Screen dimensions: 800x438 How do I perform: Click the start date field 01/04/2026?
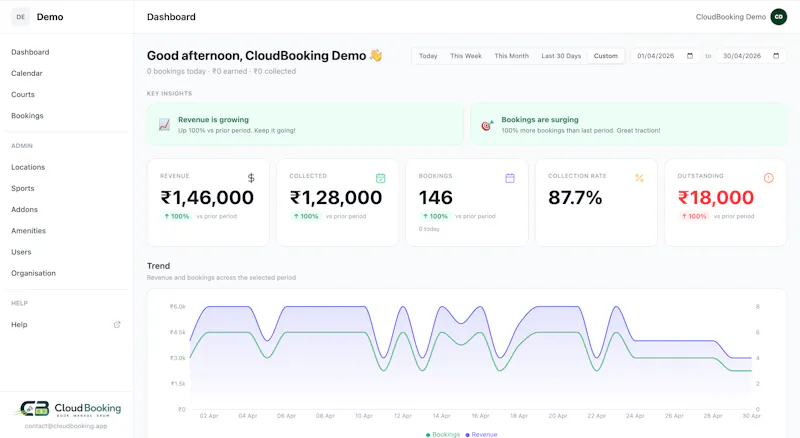665,56
